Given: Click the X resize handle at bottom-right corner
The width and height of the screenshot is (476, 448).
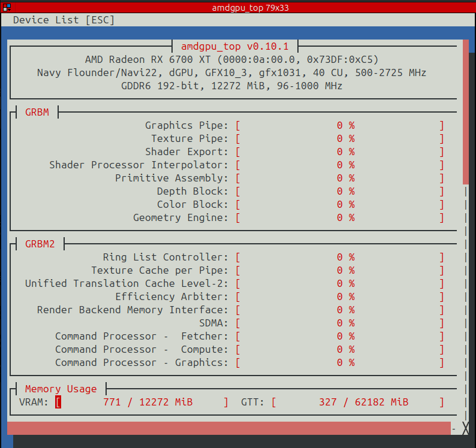Looking at the screenshot, I should (x=465, y=428).
